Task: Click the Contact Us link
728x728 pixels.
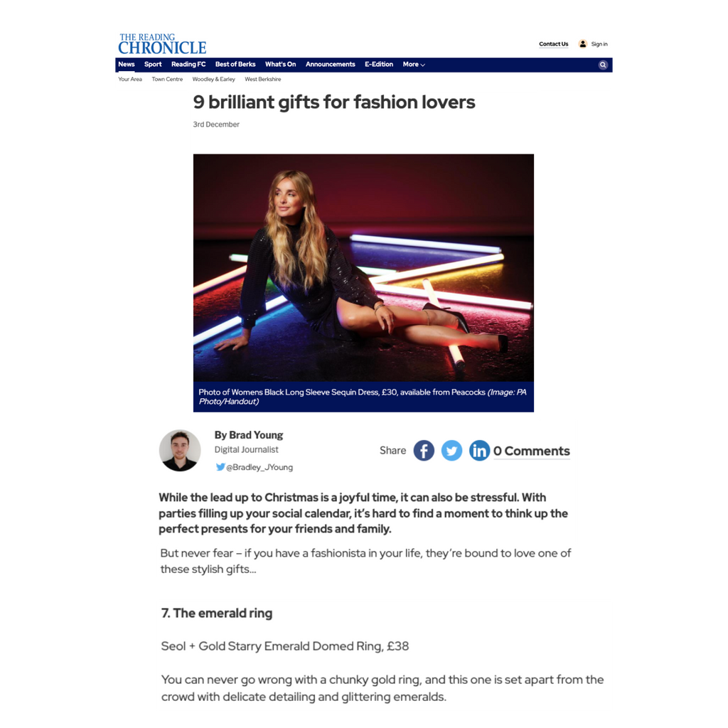Action: pyautogui.click(x=553, y=44)
